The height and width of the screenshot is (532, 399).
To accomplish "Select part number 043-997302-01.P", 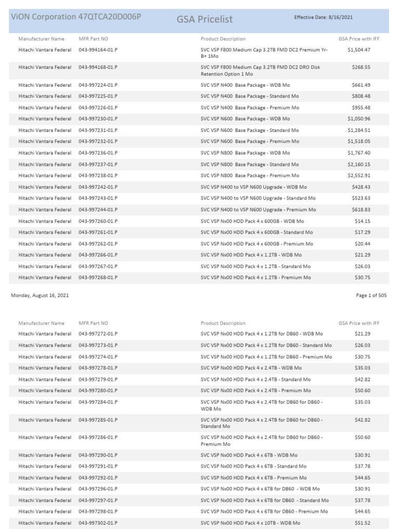I will coord(98,523).
